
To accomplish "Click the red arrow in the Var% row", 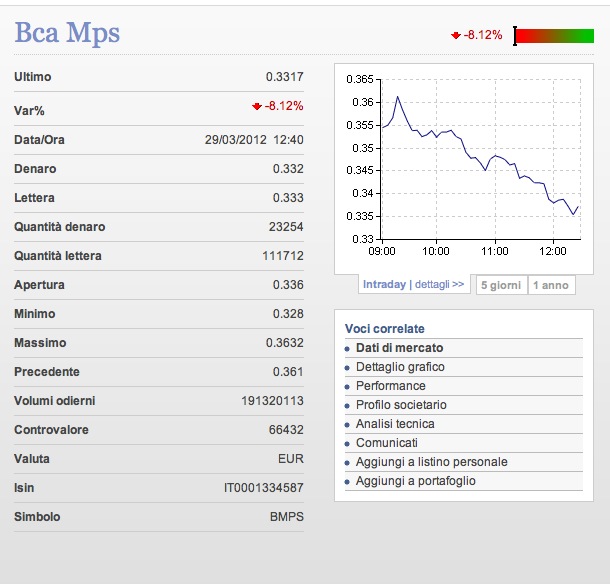I will click(x=256, y=106).
